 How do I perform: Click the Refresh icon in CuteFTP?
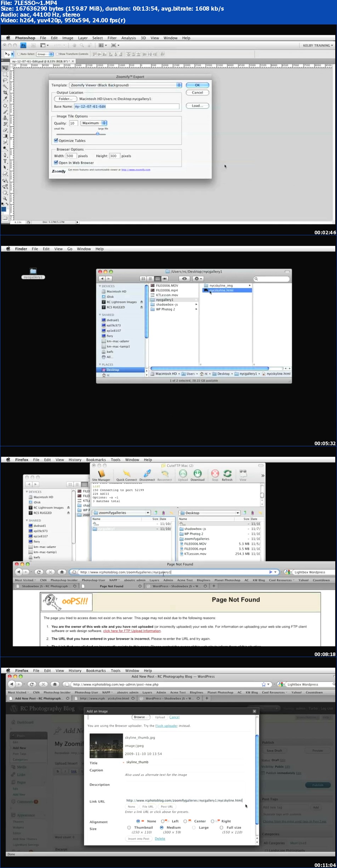(227, 475)
